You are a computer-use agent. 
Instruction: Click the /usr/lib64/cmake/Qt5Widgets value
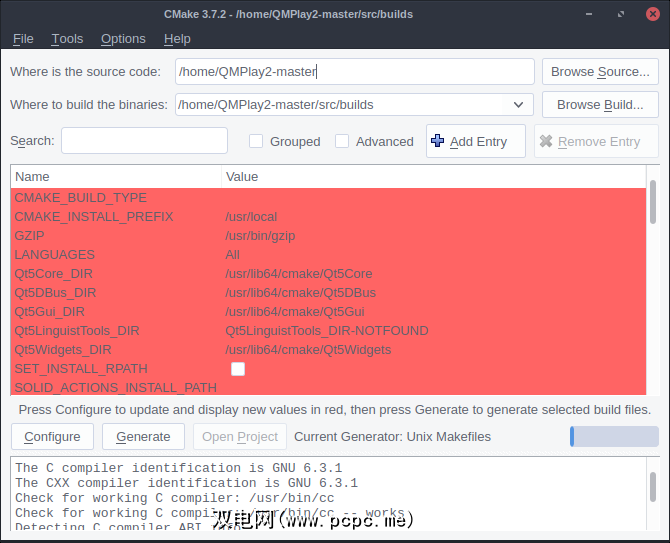tap(308, 350)
